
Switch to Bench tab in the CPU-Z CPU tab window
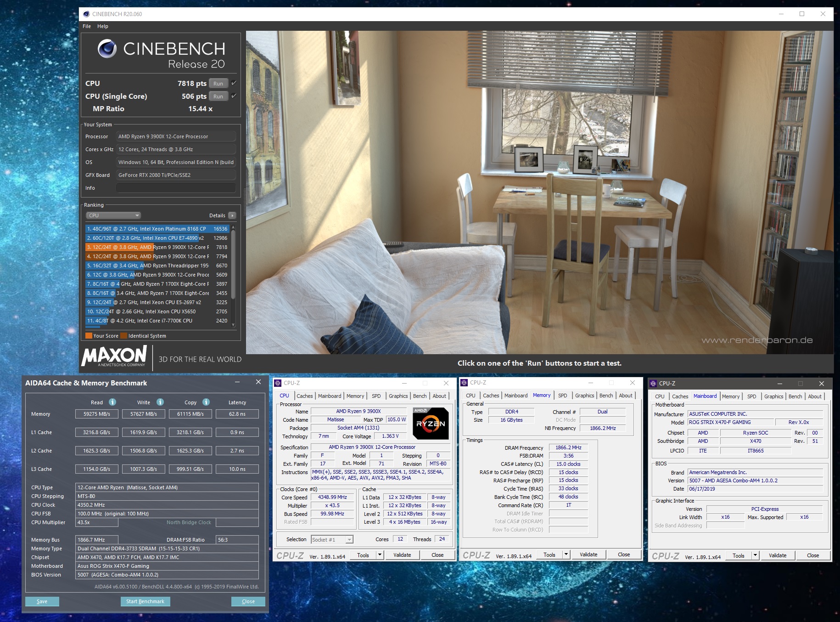click(x=420, y=396)
